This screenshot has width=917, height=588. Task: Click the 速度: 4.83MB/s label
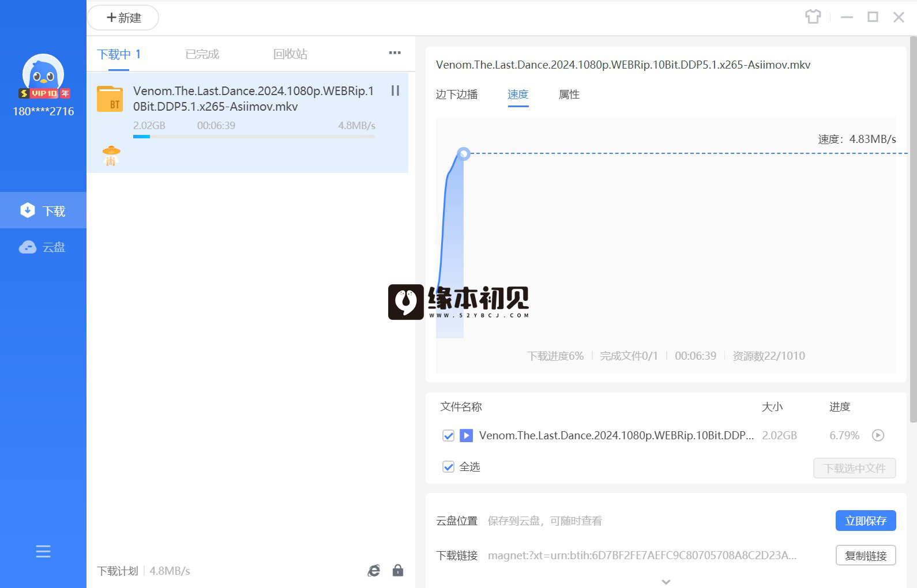tap(857, 140)
